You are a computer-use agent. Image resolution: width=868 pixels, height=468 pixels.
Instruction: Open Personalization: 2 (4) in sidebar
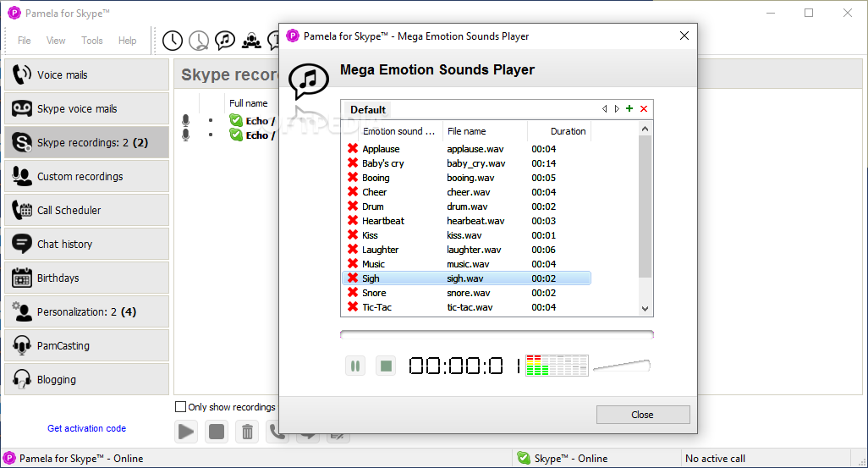coord(87,311)
